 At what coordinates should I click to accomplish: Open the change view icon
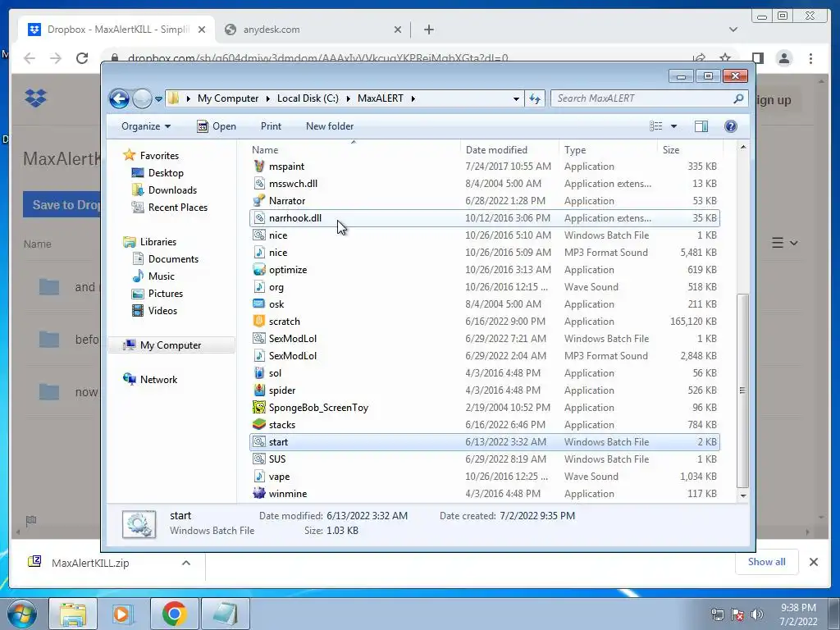click(655, 126)
